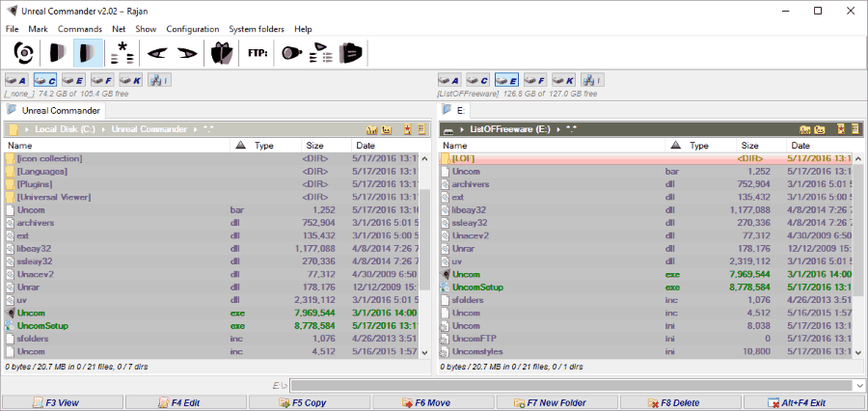This screenshot has width=868, height=411.
Task: Expand arrow before ListOFFreeware (E:) breadcrumb
Action: [x=462, y=129]
